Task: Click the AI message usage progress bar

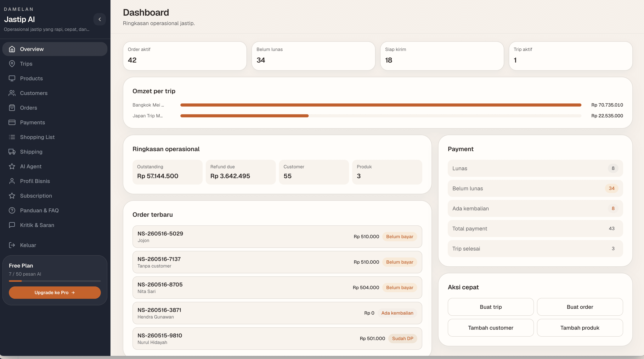Action: pyautogui.click(x=55, y=281)
